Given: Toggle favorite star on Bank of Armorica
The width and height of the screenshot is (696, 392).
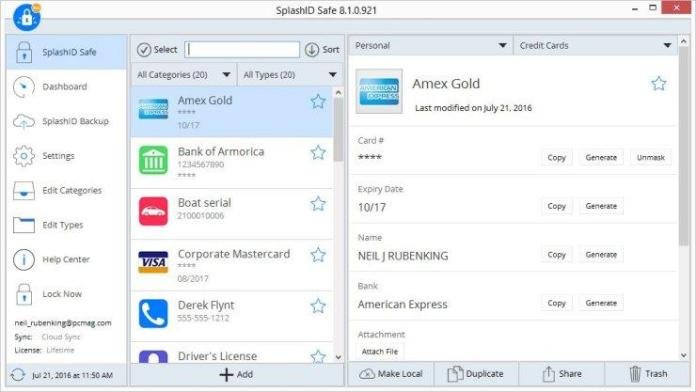Looking at the screenshot, I should (x=318, y=153).
